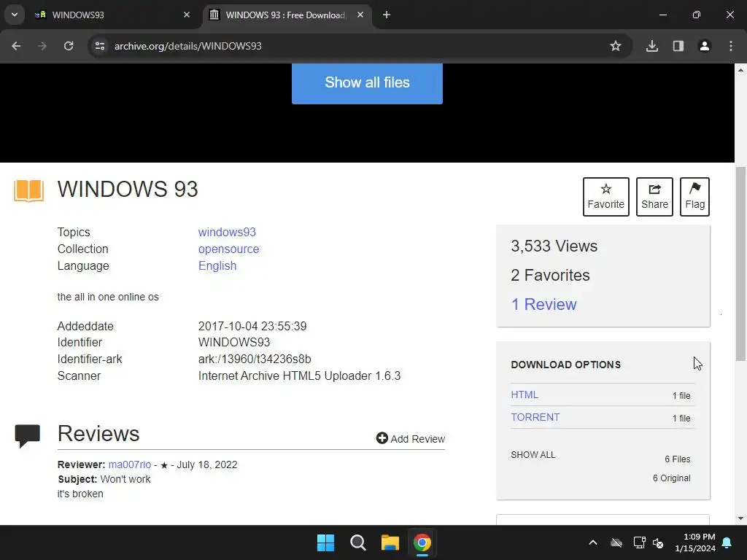
Task: Download the TORRENT file option
Action: pyautogui.click(x=535, y=417)
